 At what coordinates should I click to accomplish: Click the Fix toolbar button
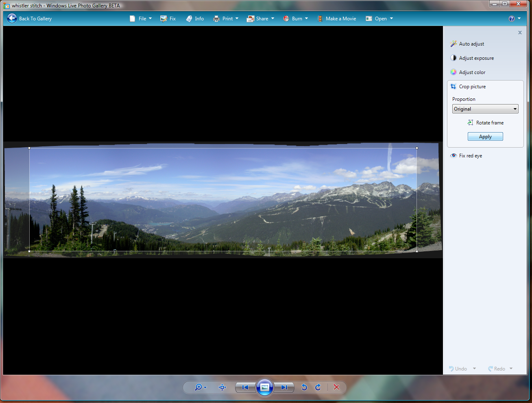168,19
